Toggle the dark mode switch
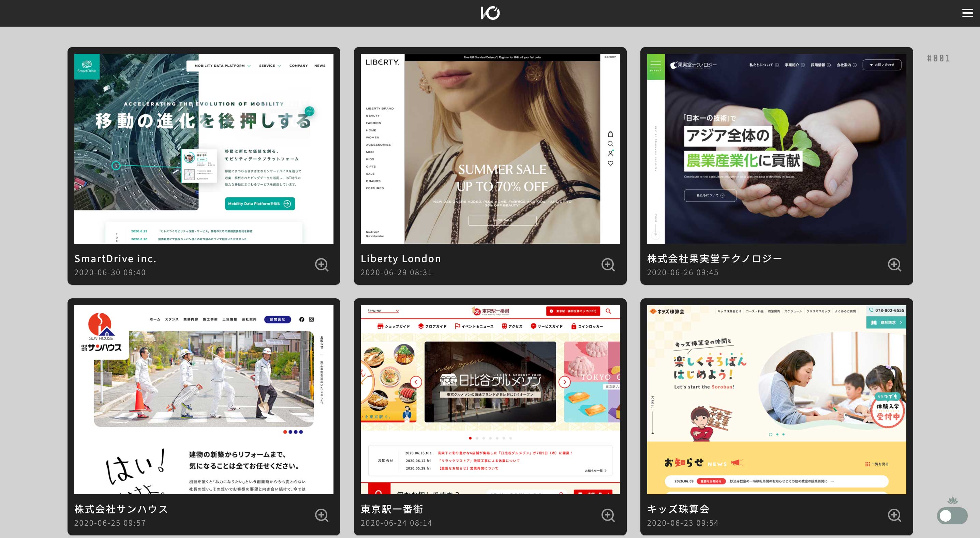980x538 pixels. pos(952,516)
